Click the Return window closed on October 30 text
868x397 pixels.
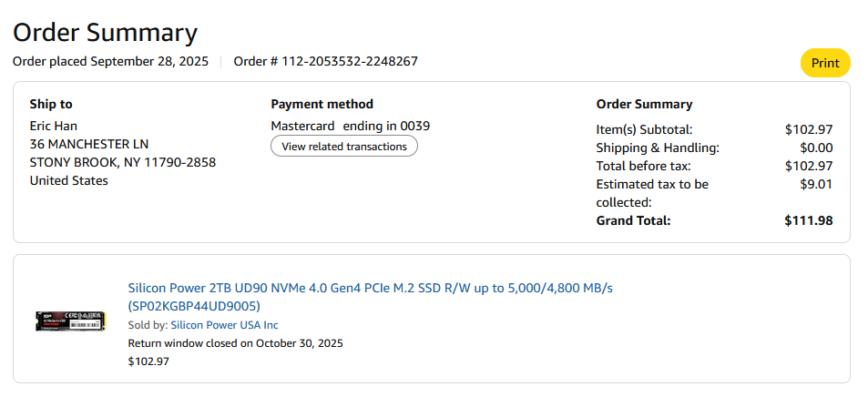click(235, 343)
